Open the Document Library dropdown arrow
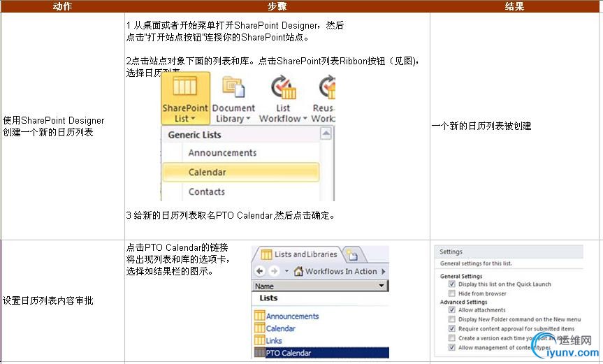 pos(248,119)
